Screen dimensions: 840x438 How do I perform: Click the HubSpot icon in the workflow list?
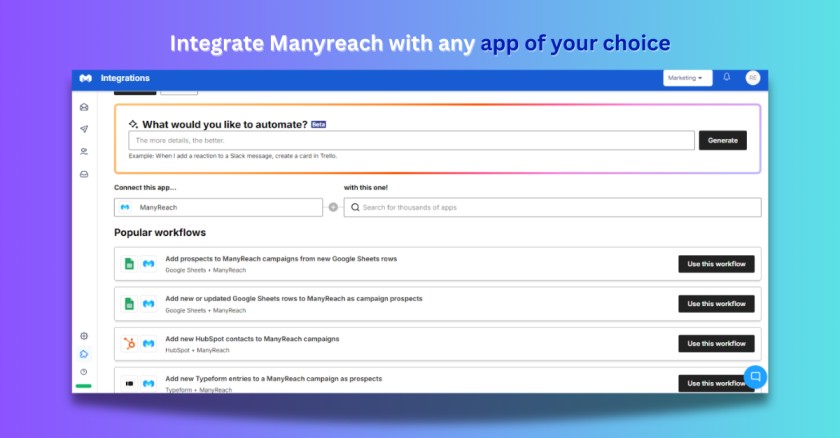pyautogui.click(x=129, y=343)
